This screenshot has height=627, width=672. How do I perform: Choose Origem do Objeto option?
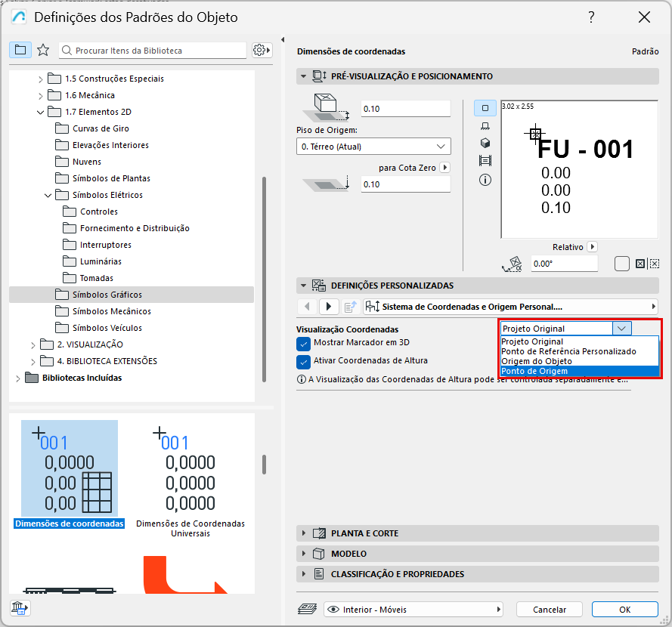(580, 361)
